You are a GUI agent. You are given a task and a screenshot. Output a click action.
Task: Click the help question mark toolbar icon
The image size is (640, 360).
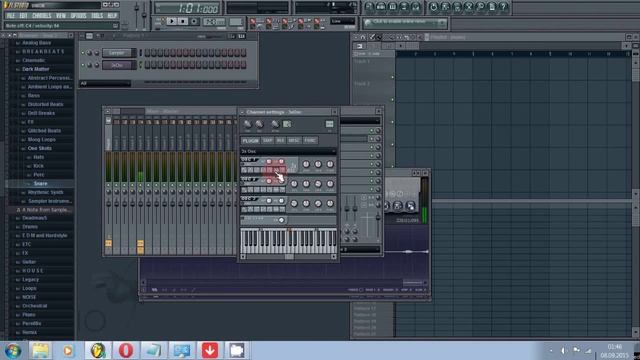click(504, 7)
